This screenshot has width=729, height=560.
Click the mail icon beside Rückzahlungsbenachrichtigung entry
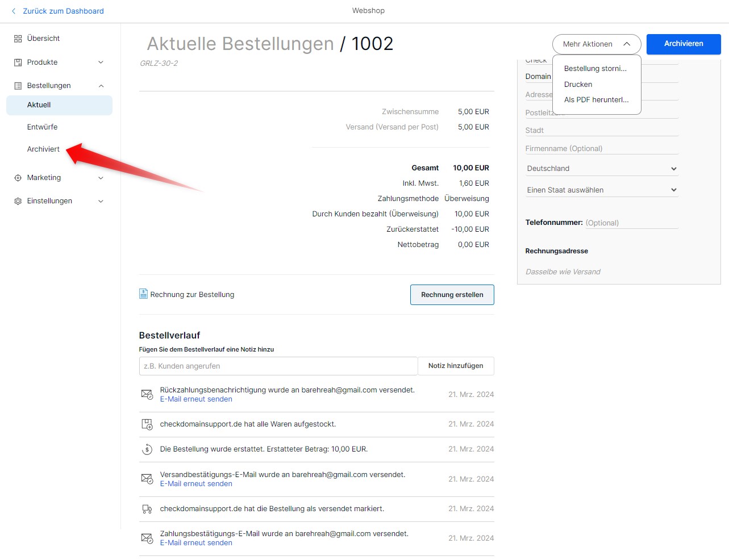click(147, 394)
